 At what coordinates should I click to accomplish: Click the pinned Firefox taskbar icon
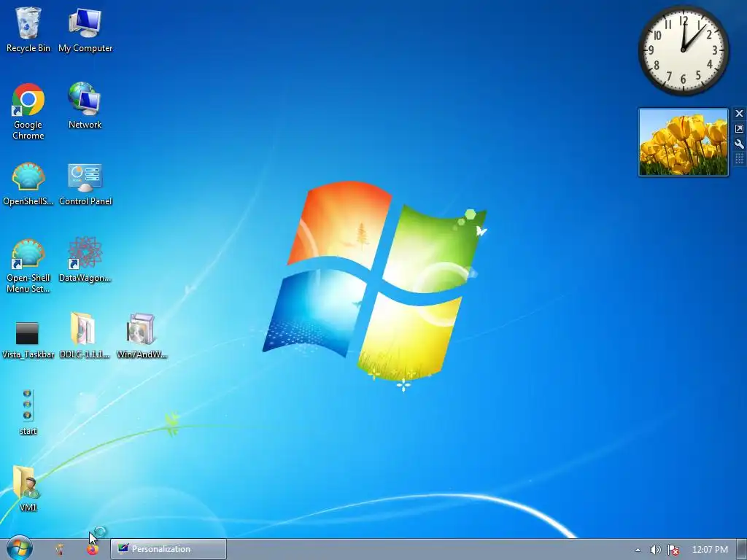click(x=93, y=550)
